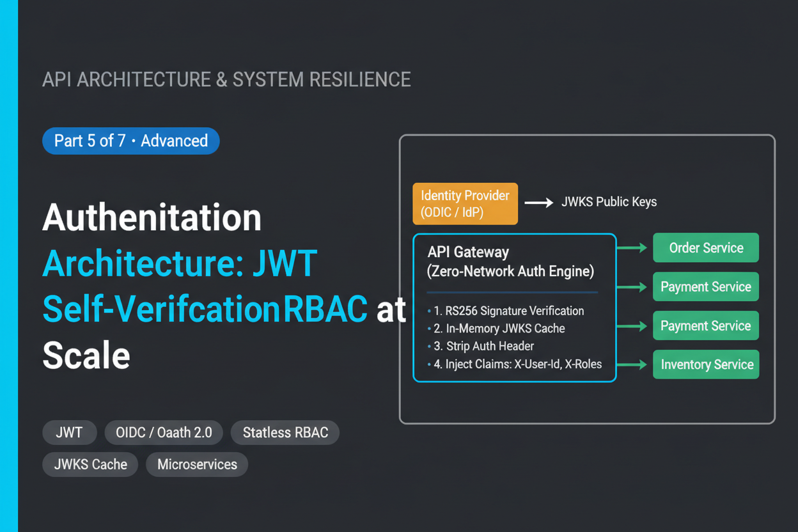Viewport: 798px width, 532px height.
Task: Click Payment Service box directly below Order Service
Action: [x=706, y=286]
